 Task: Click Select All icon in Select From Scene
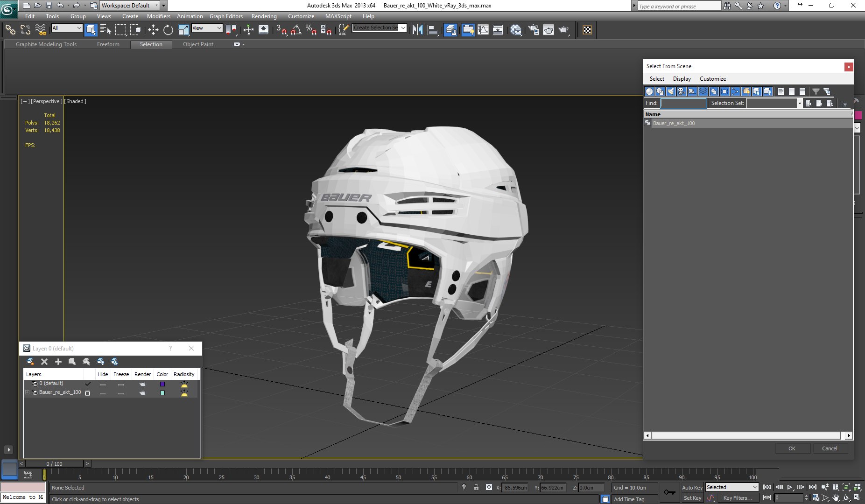tap(781, 91)
